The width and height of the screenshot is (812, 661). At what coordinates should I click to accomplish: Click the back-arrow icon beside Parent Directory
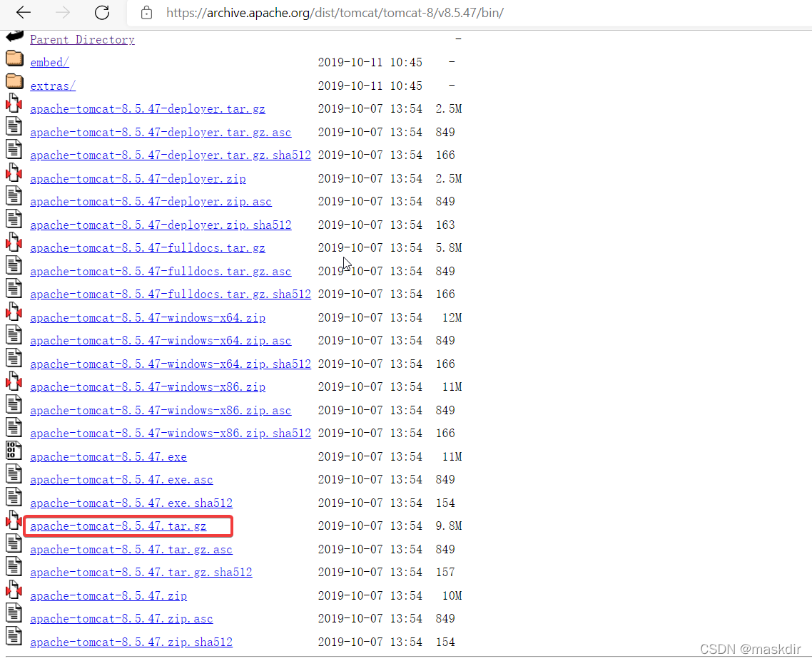pyautogui.click(x=14, y=36)
